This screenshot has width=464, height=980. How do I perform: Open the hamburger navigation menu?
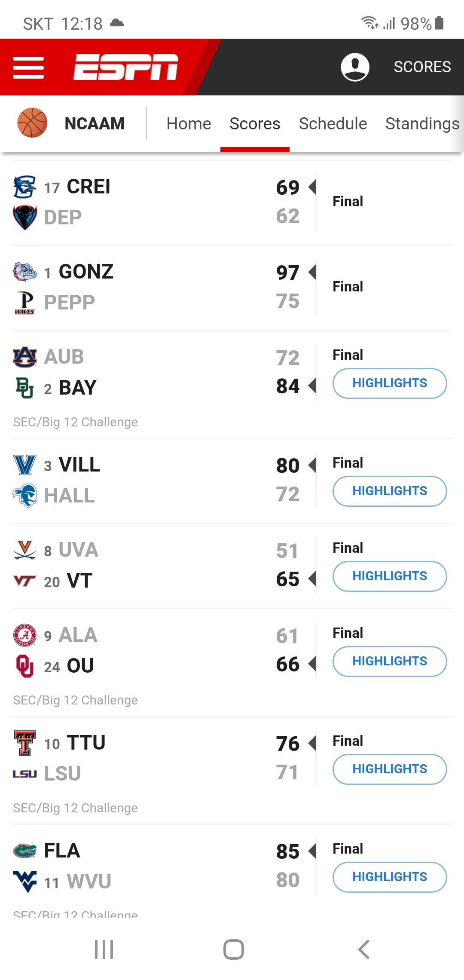[x=28, y=67]
